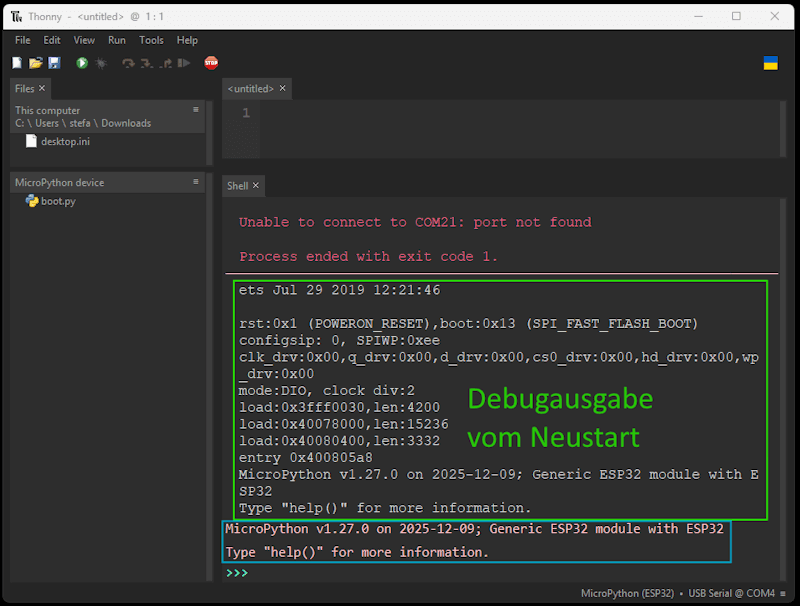Image resolution: width=800 pixels, height=606 pixels.
Task: Start the debugger with the bug icon
Action: point(101,63)
